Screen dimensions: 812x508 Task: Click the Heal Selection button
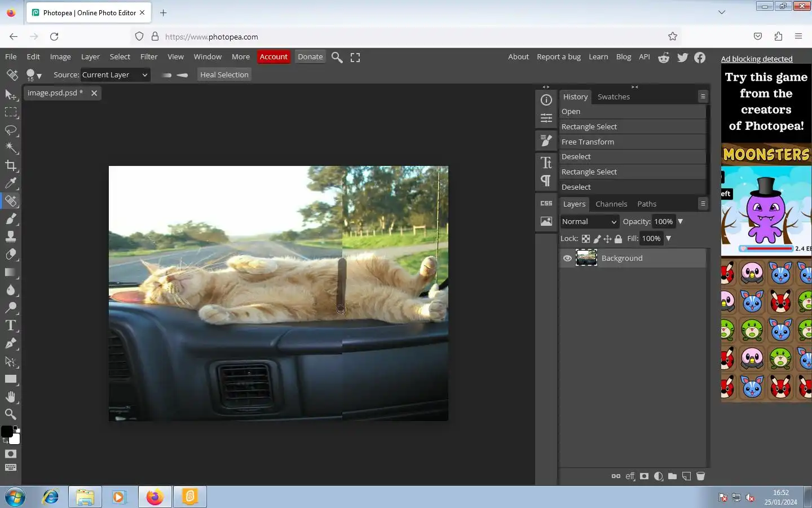pos(224,75)
